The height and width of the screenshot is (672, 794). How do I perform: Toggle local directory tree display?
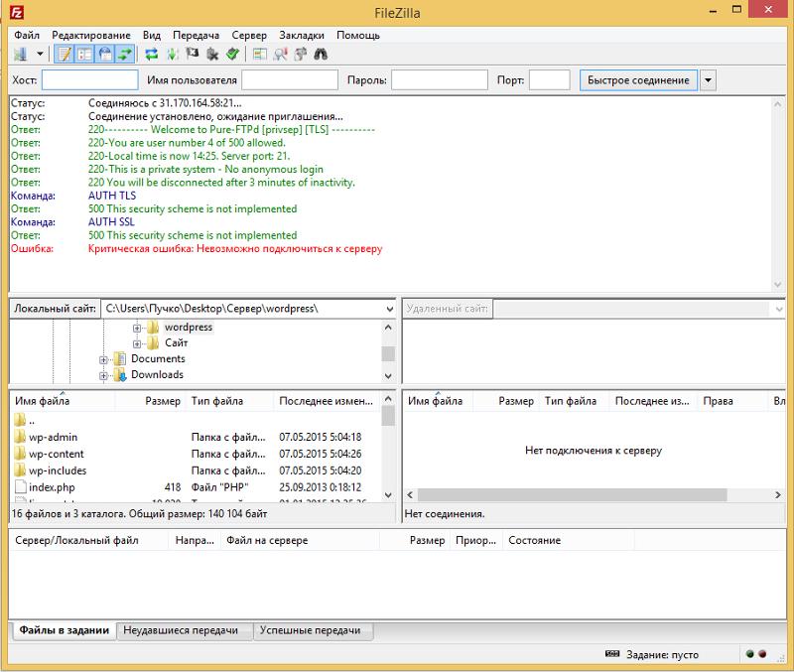(x=84, y=54)
